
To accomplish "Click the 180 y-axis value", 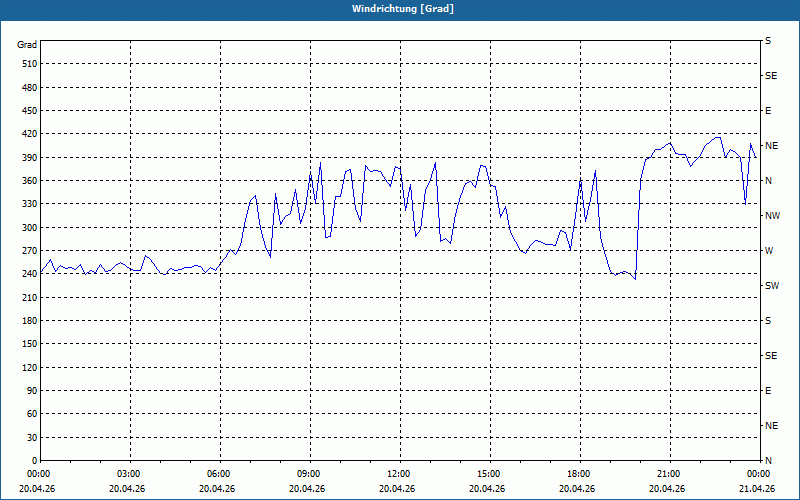I will [30, 321].
